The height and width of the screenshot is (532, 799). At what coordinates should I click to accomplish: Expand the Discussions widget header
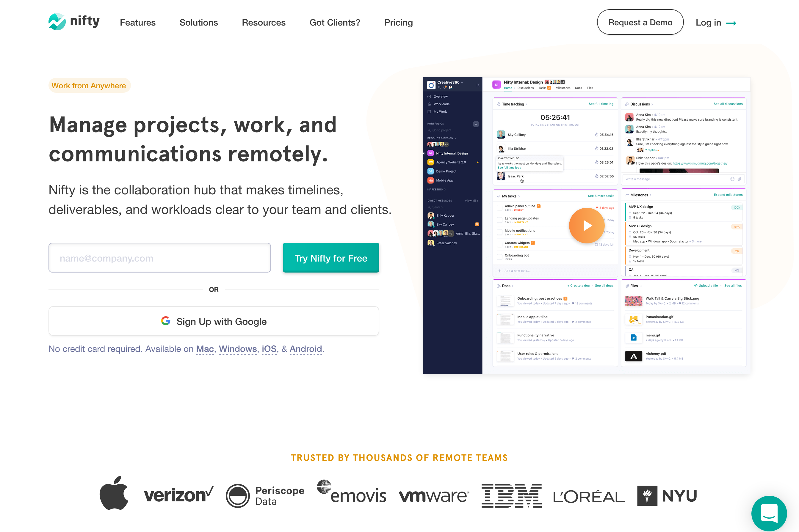coord(639,104)
